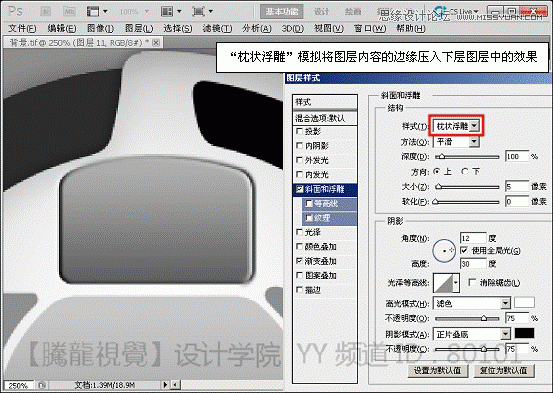Switch to the 绘画 workspace

click(353, 11)
